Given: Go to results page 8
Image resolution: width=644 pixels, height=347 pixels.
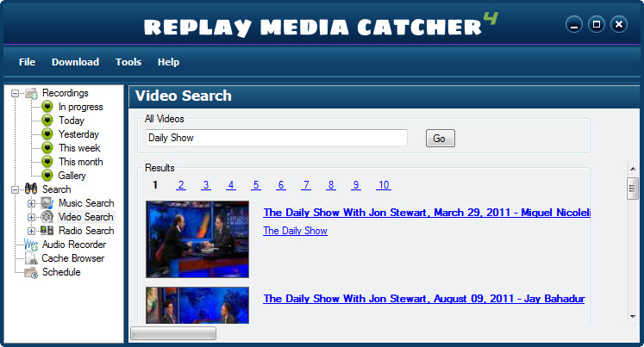Looking at the screenshot, I should point(331,185).
